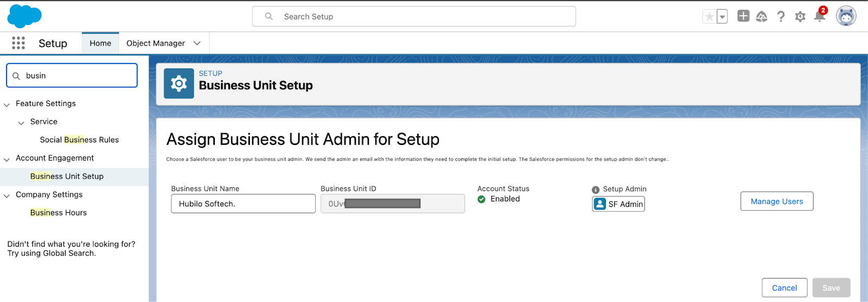Open the Object Manager dropdown chevron
Image resolution: width=868 pixels, height=302 pixels.
(197, 43)
